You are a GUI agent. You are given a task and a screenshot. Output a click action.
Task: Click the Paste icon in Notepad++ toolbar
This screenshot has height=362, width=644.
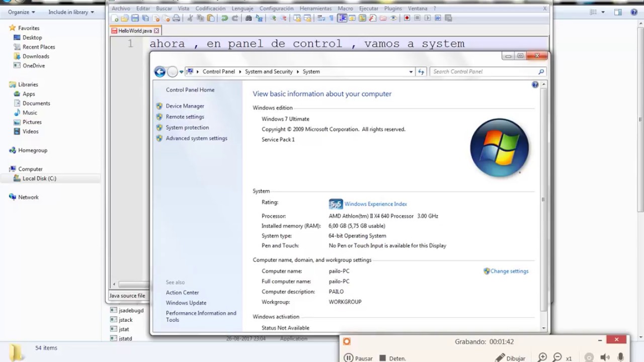tap(210, 18)
